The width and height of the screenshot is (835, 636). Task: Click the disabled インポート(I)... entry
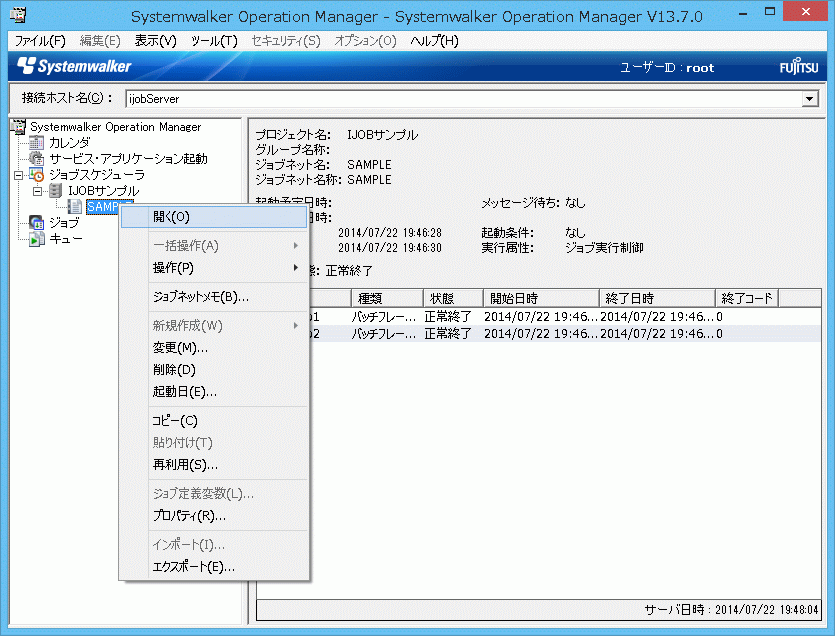tap(214, 545)
